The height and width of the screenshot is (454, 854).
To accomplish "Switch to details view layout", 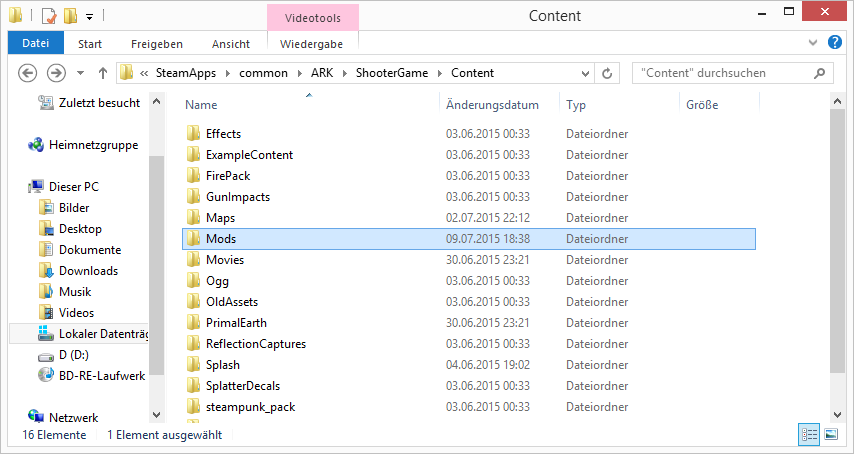I will [809, 434].
